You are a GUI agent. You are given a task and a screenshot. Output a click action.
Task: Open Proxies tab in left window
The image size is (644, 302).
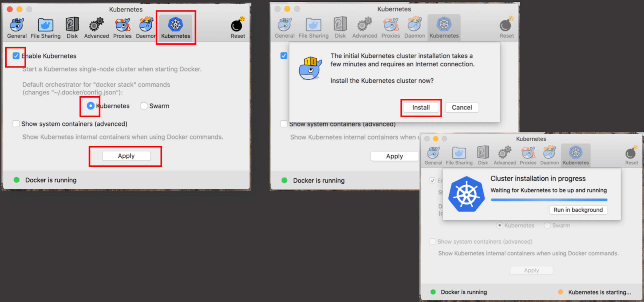point(122,28)
